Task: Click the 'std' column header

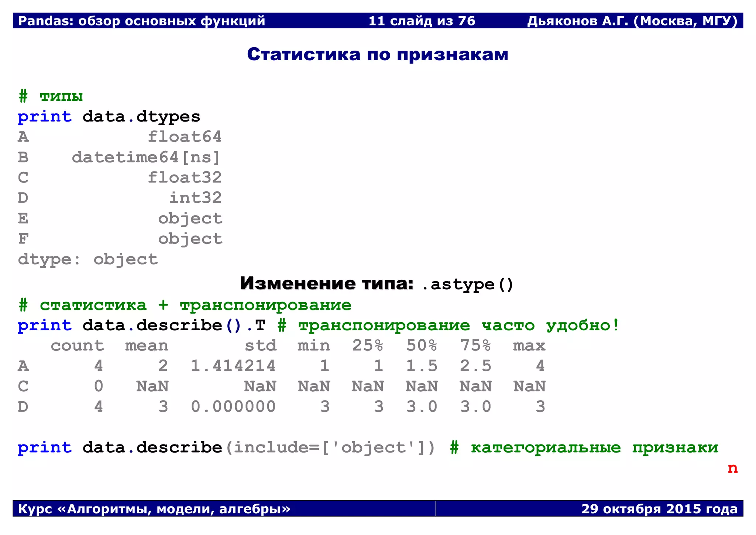Action: (x=261, y=346)
